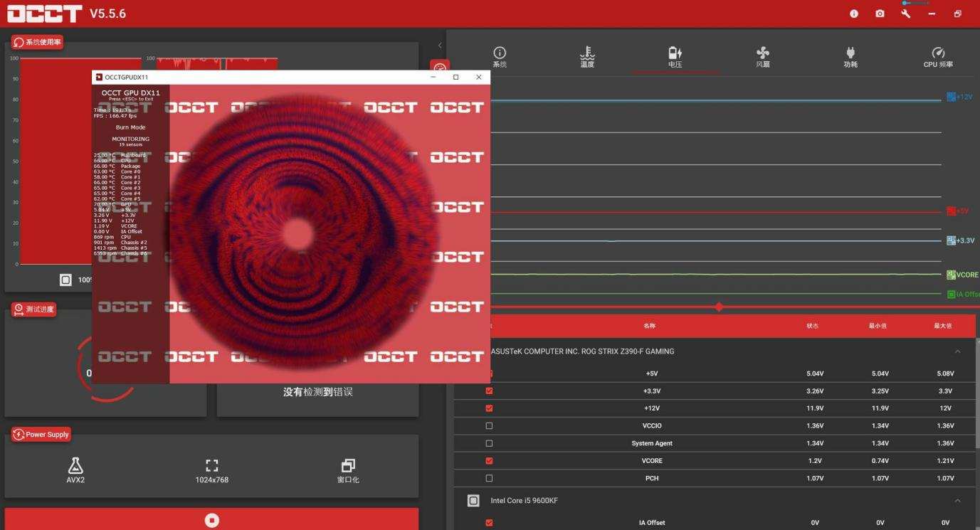Screen dimensions: 980x530
Task: Click the +12V status value 11.9V
Action: 815,408
